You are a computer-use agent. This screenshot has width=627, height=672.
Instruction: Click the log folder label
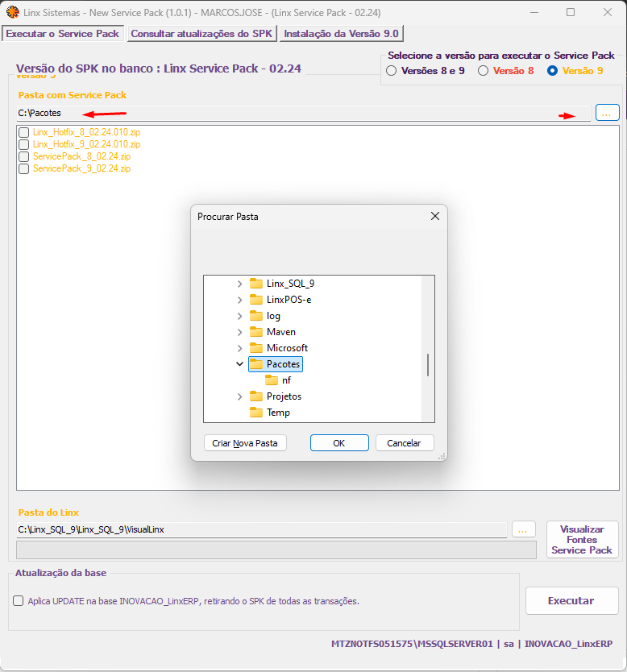(273, 317)
